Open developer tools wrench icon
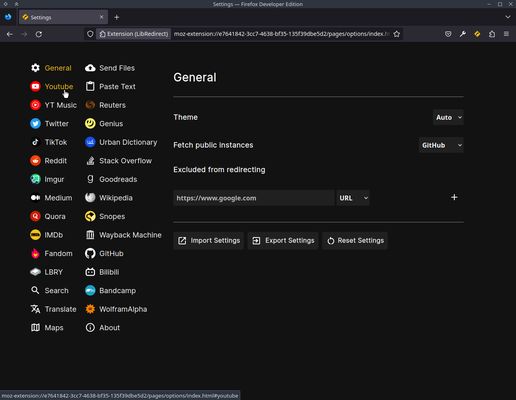516x400 pixels. 463,34
